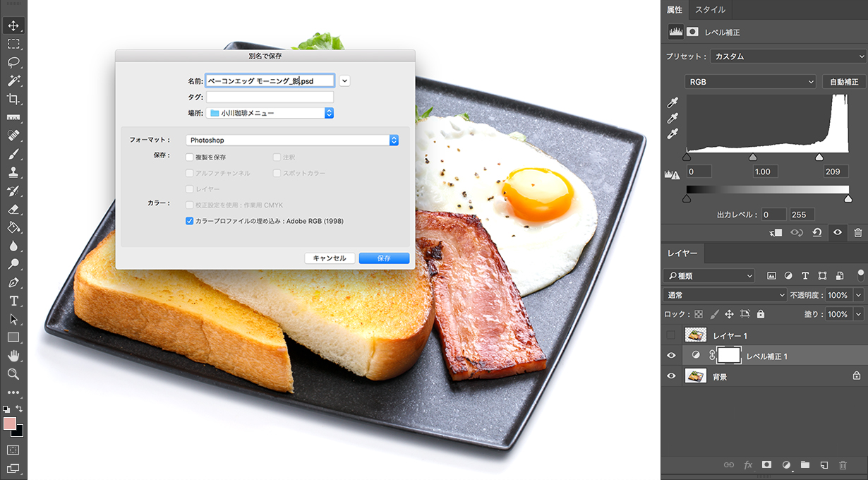Image resolution: width=868 pixels, height=480 pixels.
Task: Select the Lasso tool
Action: click(13, 62)
